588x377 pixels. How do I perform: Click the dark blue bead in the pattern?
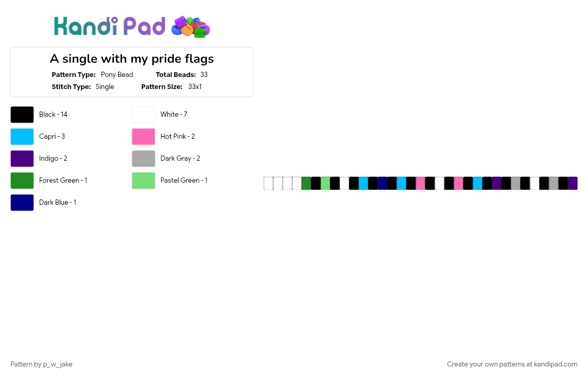[x=382, y=184]
